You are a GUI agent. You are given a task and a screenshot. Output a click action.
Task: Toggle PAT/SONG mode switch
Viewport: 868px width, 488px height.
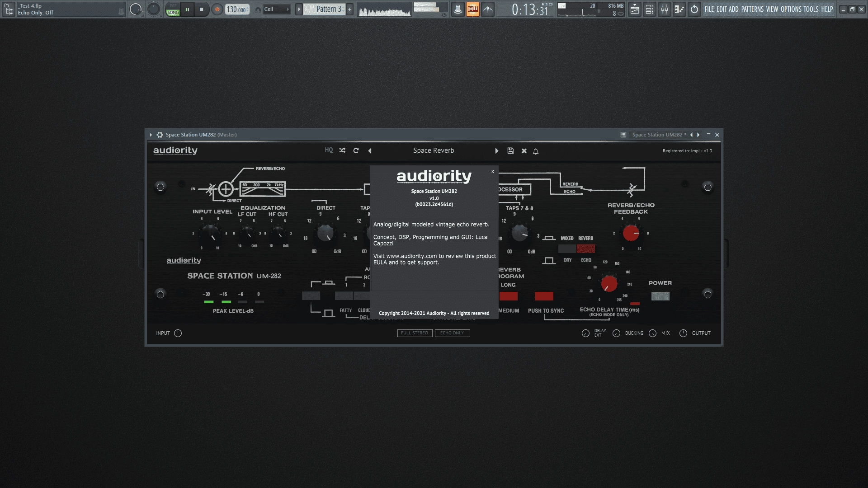point(173,9)
